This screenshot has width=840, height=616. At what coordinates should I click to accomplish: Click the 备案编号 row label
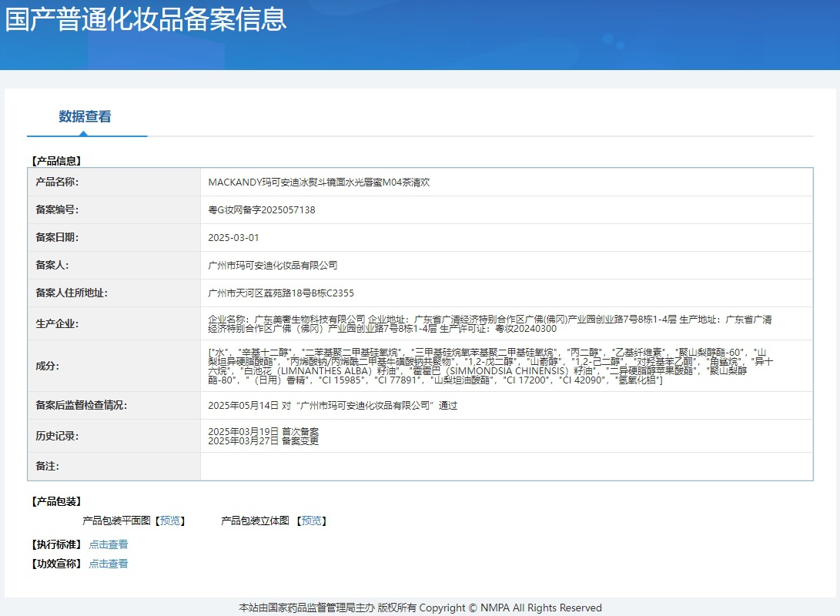57,210
